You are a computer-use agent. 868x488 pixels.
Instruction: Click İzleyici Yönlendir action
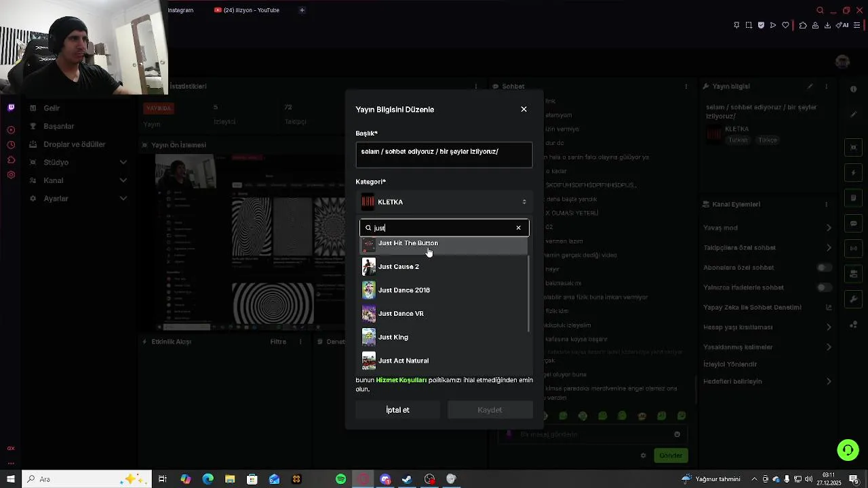click(730, 364)
